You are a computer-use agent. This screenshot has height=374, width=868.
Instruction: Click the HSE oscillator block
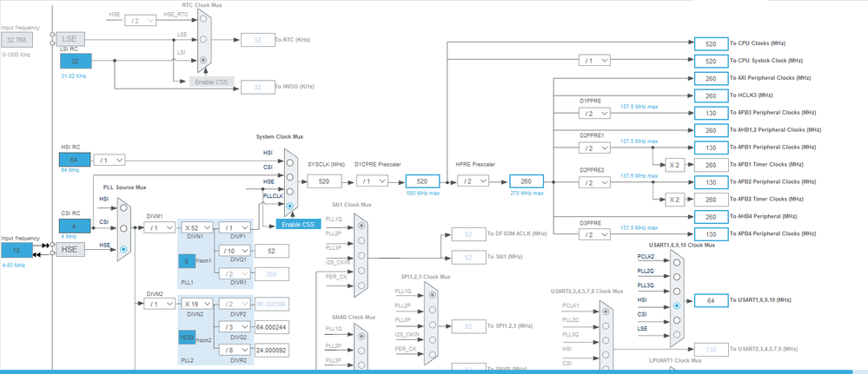click(x=70, y=250)
